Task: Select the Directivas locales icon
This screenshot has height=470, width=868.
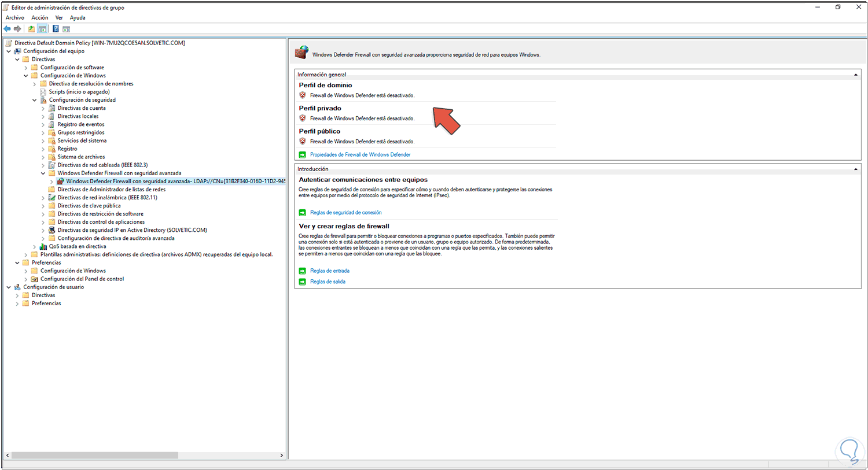Action: pyautogui.click(x=52, y=116)
